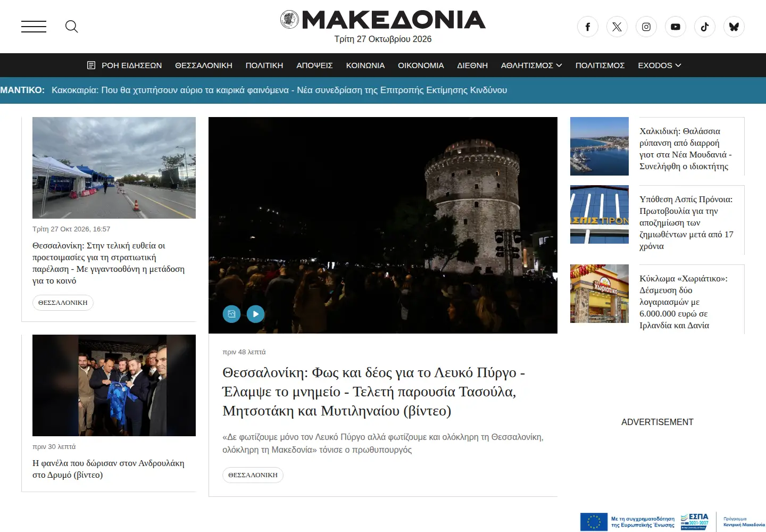766x532 pixels.
Task: Go to ΘΕΣΣΑΛΟΝΙΚΗ section in navbar
Action: click(204, 65)
